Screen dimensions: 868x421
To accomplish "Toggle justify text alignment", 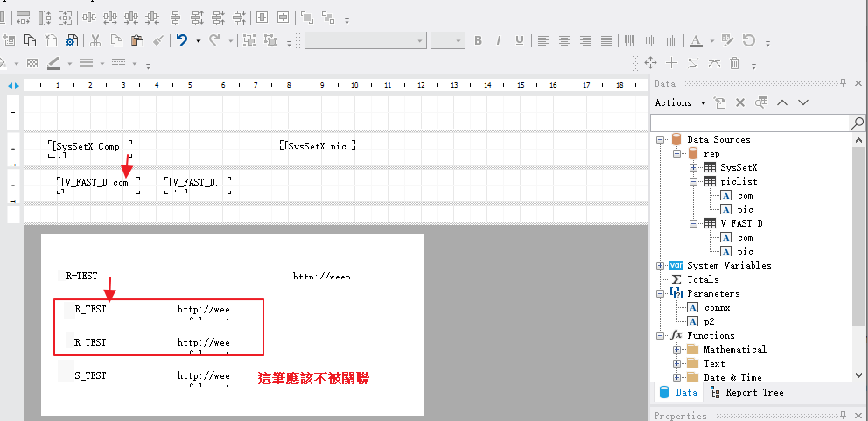I will coord(606,40).
